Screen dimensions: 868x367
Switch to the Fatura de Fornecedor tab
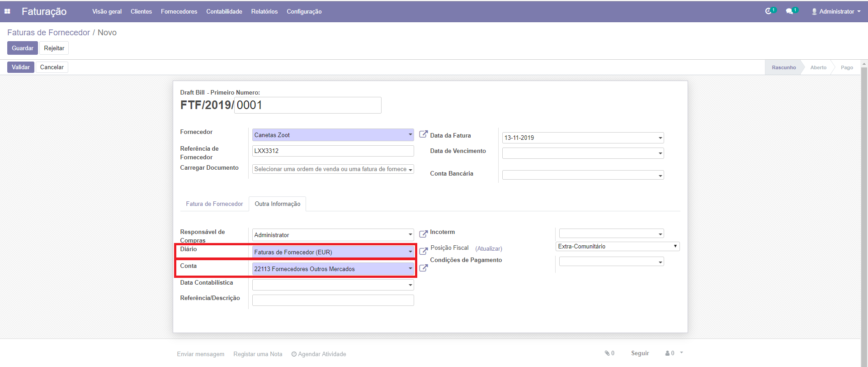214,204
